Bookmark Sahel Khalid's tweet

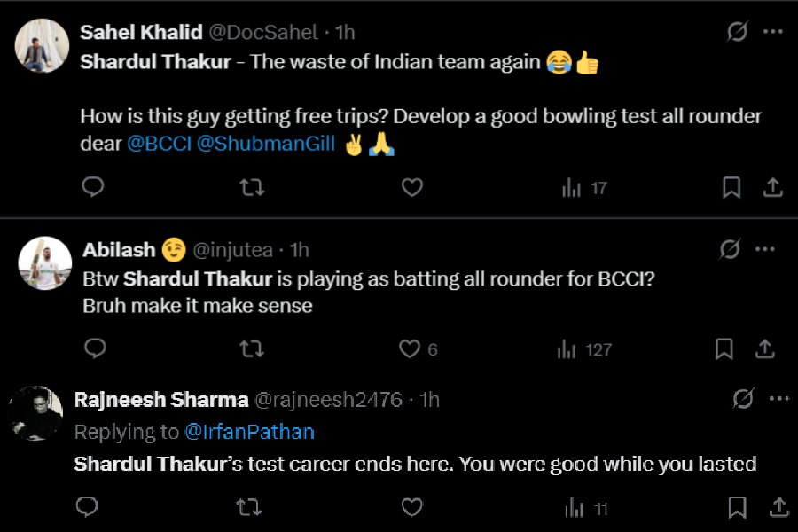731,187
